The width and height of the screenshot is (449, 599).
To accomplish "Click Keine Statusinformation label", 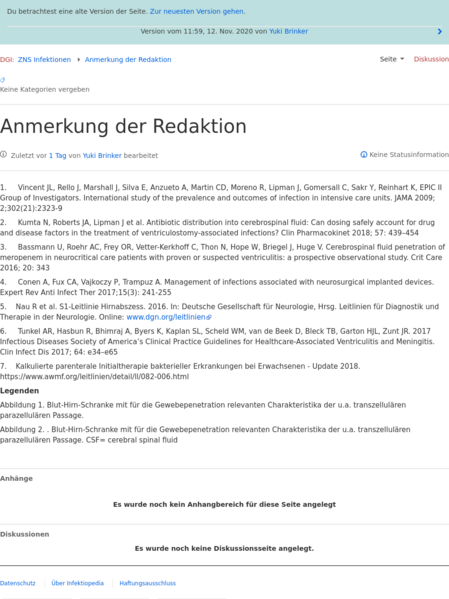I will 409,155.
